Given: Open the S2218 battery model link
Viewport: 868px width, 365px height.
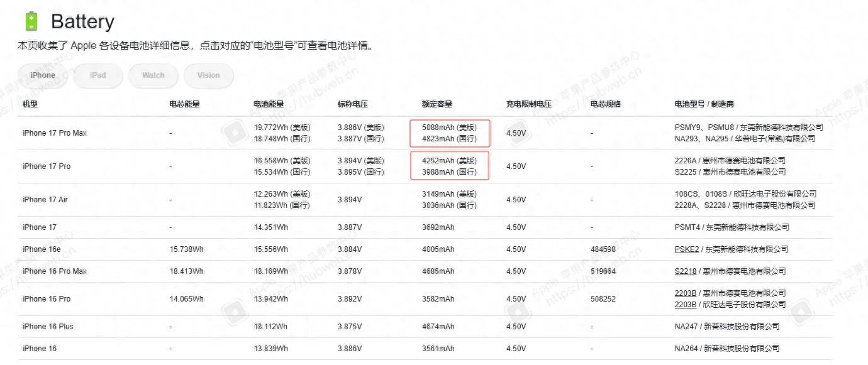Looking at the screenshot, I should pos(686,271).
